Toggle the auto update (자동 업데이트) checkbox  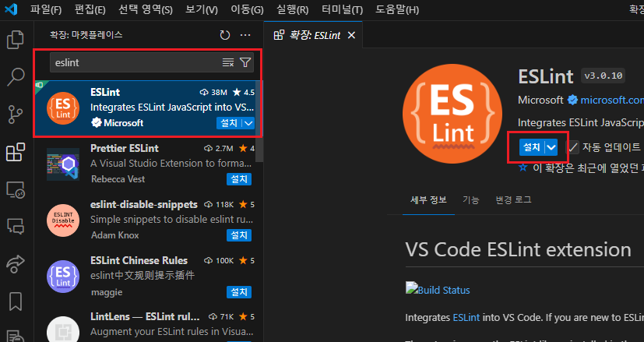pyautogui.click(x=572, y=147)
